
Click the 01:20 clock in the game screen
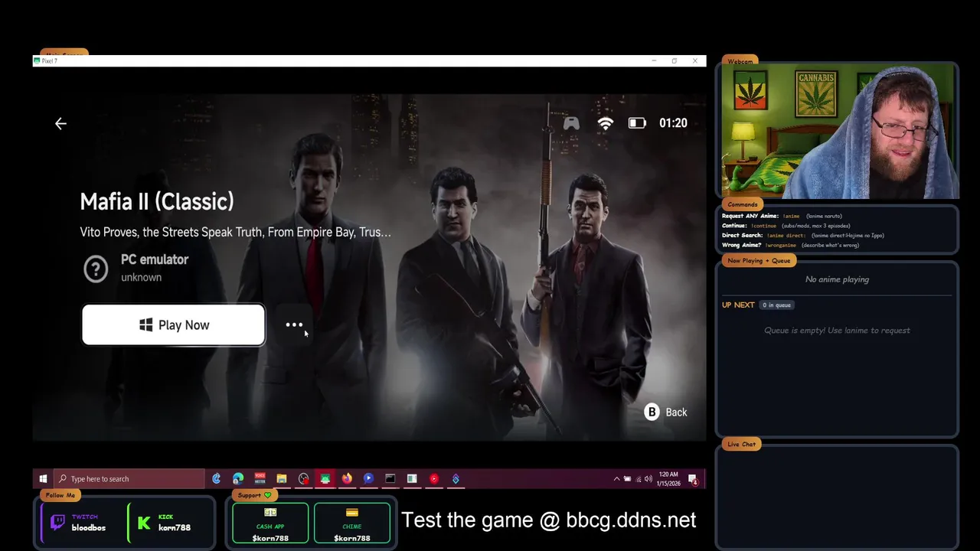pos(673,123)
